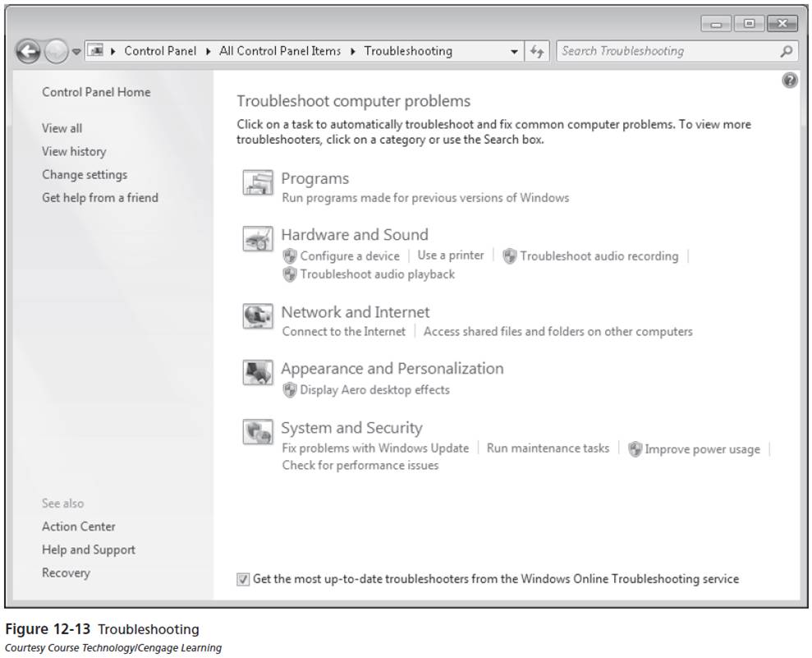This screenshot has width=812, height=658.
Task: Start Troubleshoot audio playback
Action: click(378, 274)
